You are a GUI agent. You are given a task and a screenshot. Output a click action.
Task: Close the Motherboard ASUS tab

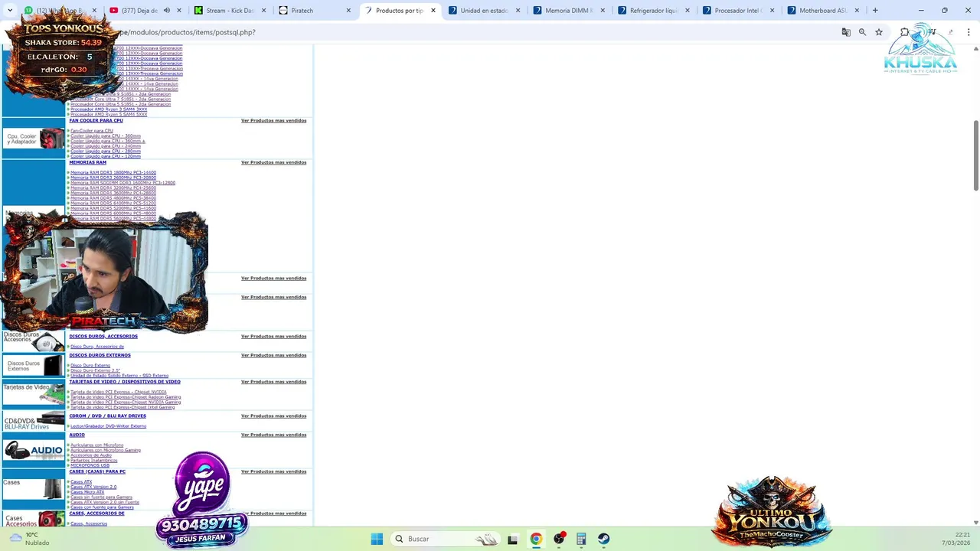coord(856,11)
